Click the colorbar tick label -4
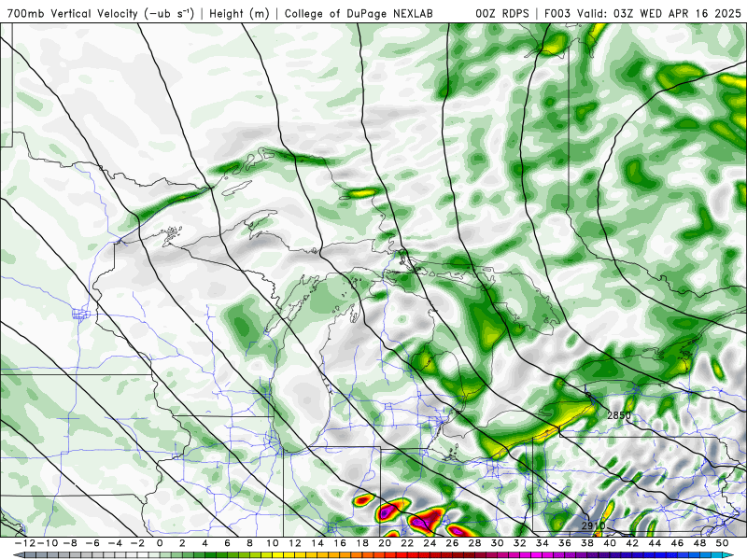 [115, 543]
